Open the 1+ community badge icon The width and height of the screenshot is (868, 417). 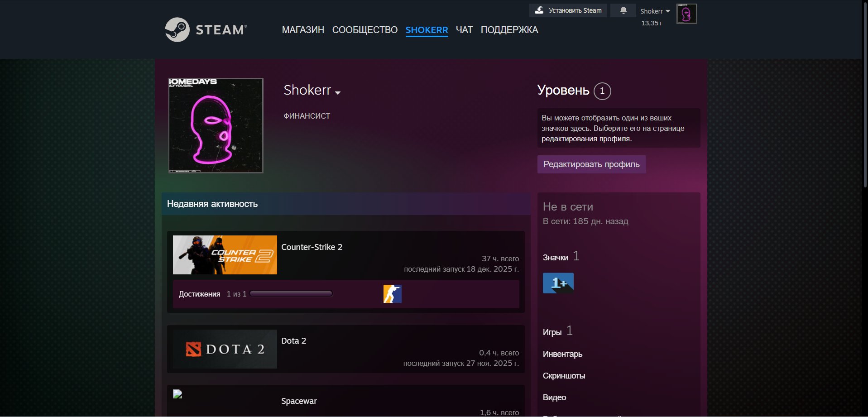click(x=558, y=283)
